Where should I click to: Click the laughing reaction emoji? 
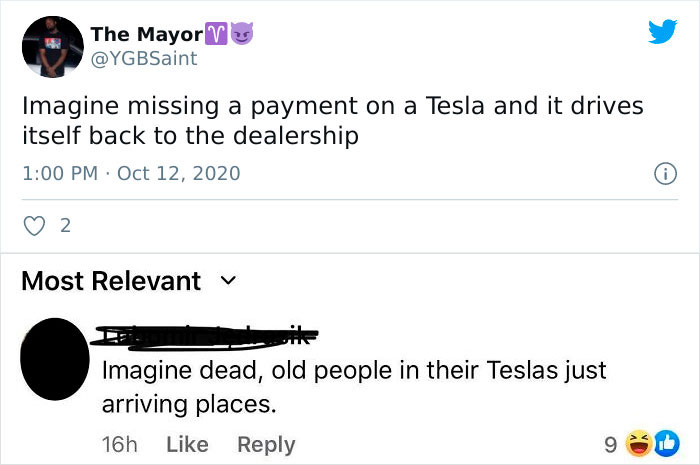[x=639, y=444]
